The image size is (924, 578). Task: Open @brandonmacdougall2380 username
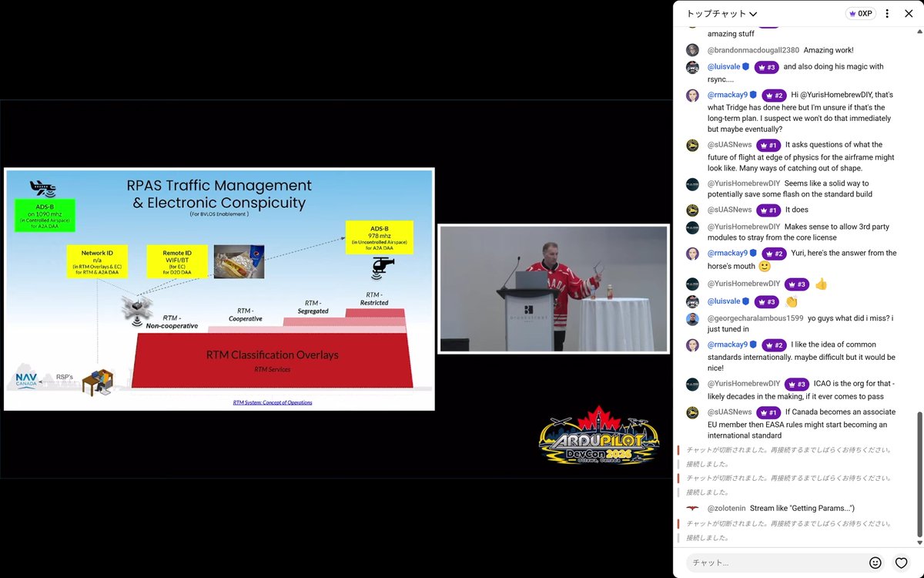point(752,50)
